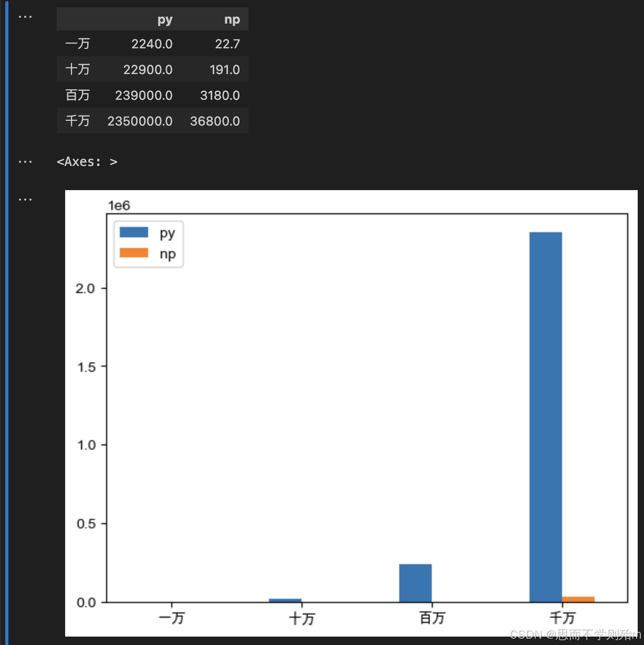Click the <Axes: > output text
Image resolution: width=644 pixels, height=645 pixels.
pyautogui.click(x=87, y=162)
